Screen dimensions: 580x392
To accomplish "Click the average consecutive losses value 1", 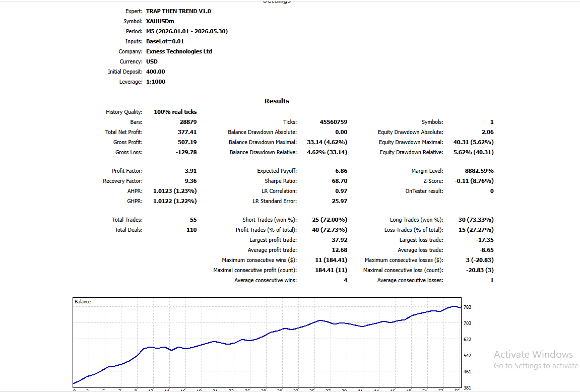I will (492, 280).
